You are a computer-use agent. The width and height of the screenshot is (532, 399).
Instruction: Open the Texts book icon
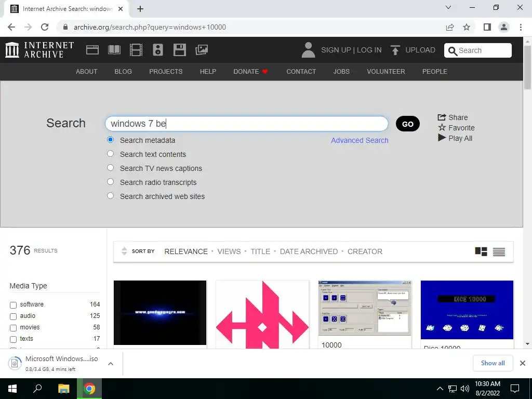(x=114, y=50)
